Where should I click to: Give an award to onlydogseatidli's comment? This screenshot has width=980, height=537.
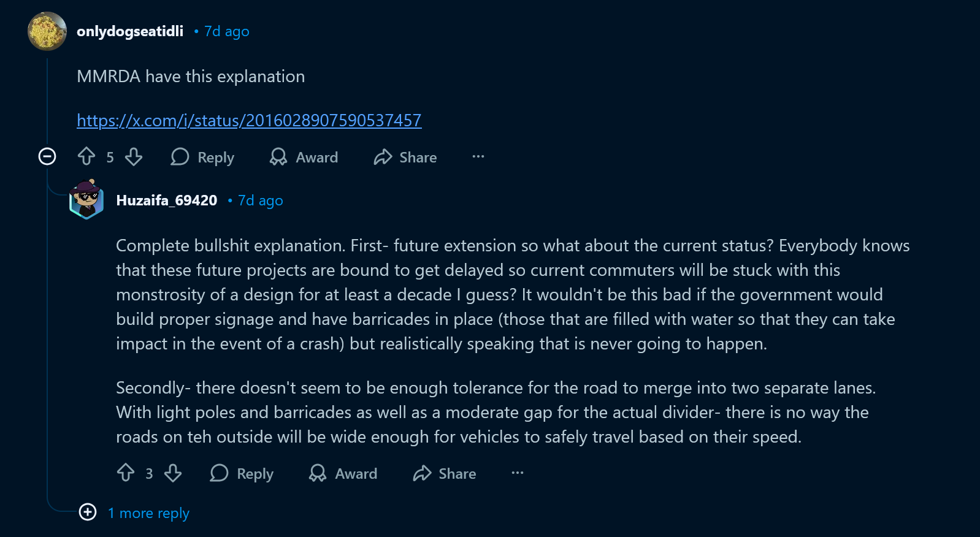tap(304, 158)
